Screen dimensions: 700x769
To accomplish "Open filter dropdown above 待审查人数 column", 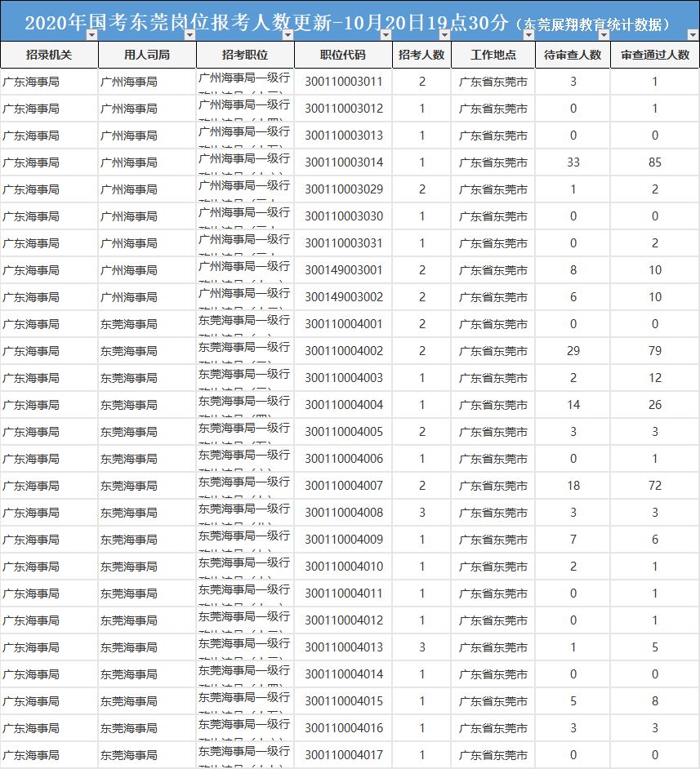I will pyautogui.click(x=604, y=35).
